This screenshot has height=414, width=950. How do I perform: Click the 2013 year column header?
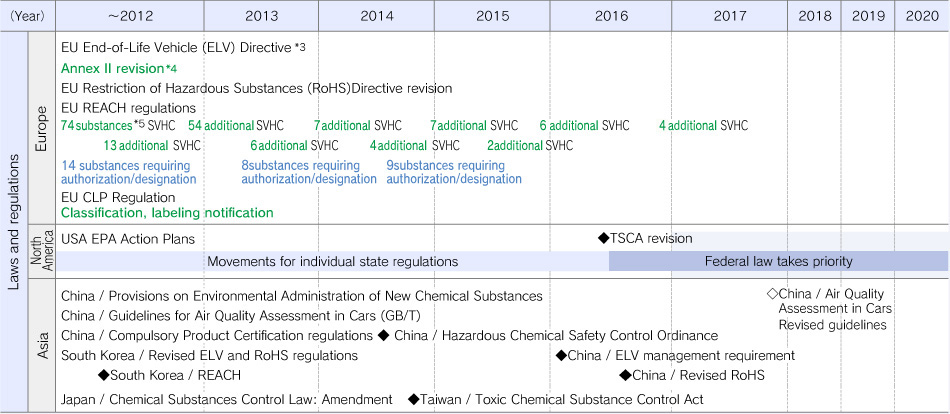[262, 16]
